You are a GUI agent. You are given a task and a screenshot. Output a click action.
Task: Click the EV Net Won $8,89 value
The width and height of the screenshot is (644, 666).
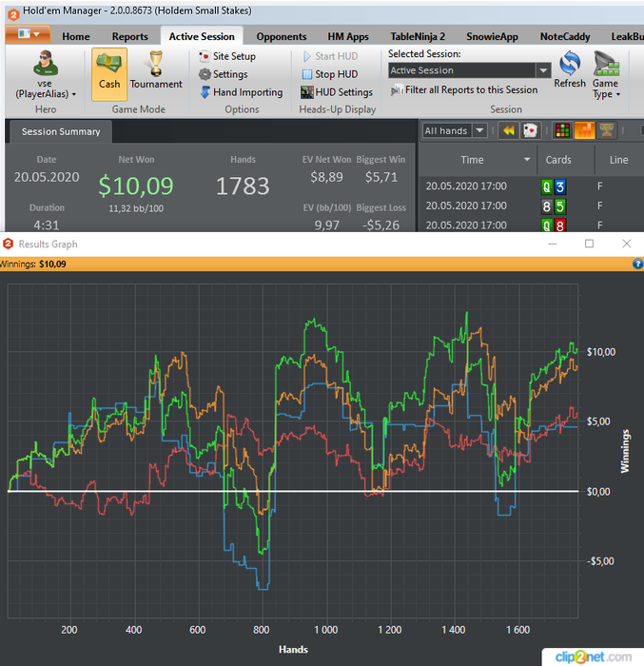326,177
